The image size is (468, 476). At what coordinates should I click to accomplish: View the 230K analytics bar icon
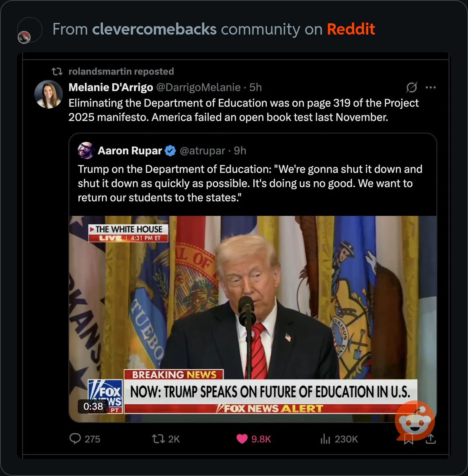pyautogui.click(x=325, y=439)
